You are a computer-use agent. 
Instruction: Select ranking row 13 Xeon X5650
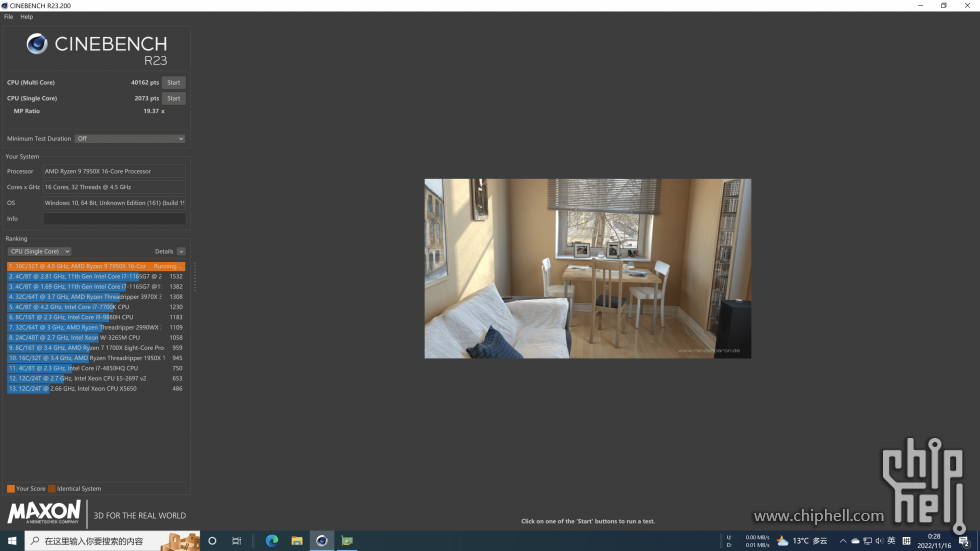coord(96,389)
